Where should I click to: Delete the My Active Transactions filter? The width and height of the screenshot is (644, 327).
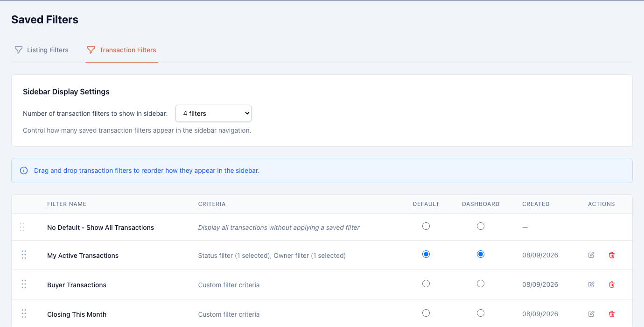(612, 255)
